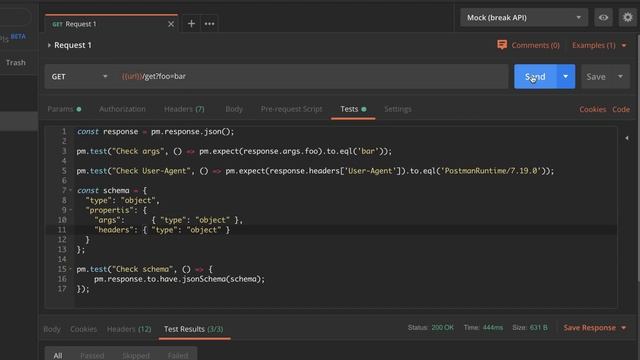Fold the schema object at line 7
The height and width of the screenshot is (360, 640).
coord(70,190)
